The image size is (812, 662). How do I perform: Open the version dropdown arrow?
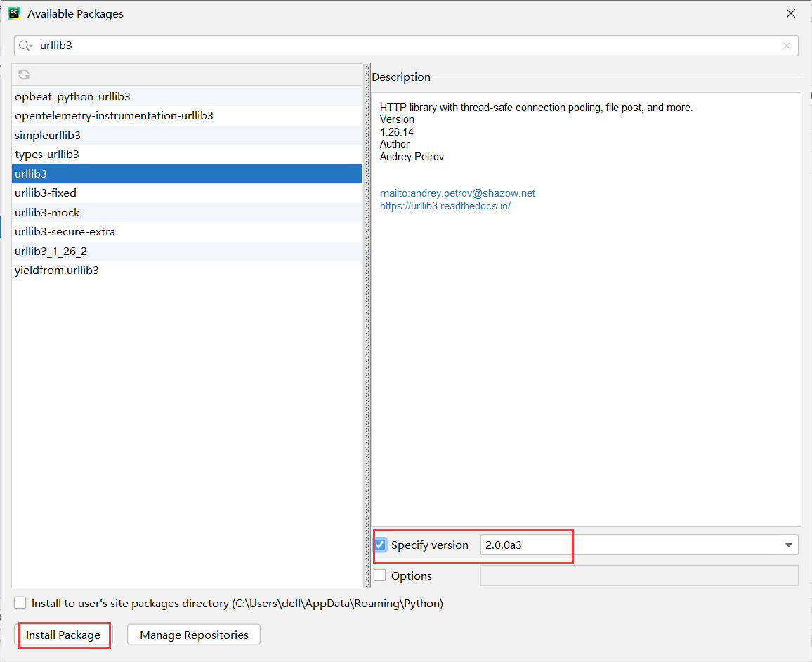point(788,545)
